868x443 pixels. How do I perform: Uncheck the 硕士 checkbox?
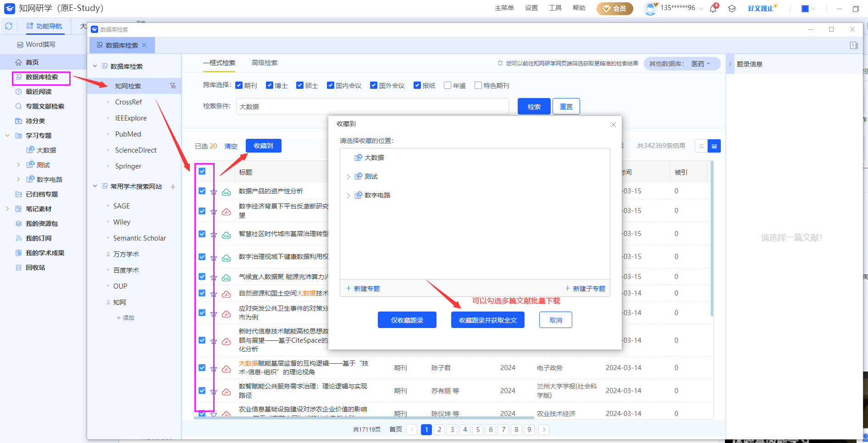[x=300, y=85]
